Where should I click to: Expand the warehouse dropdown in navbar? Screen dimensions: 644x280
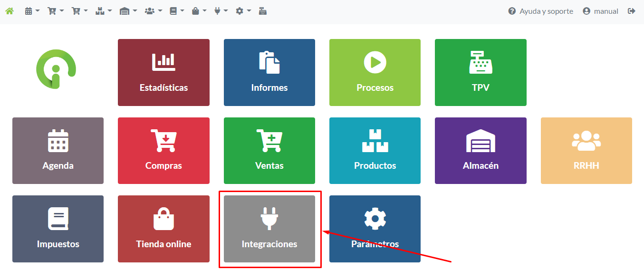128,11
